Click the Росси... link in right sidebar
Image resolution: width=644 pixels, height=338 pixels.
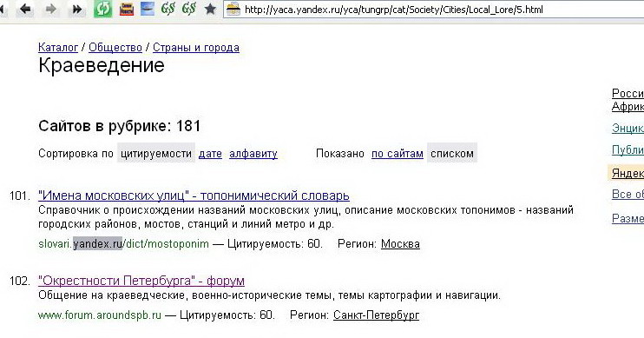pos(628,93)
